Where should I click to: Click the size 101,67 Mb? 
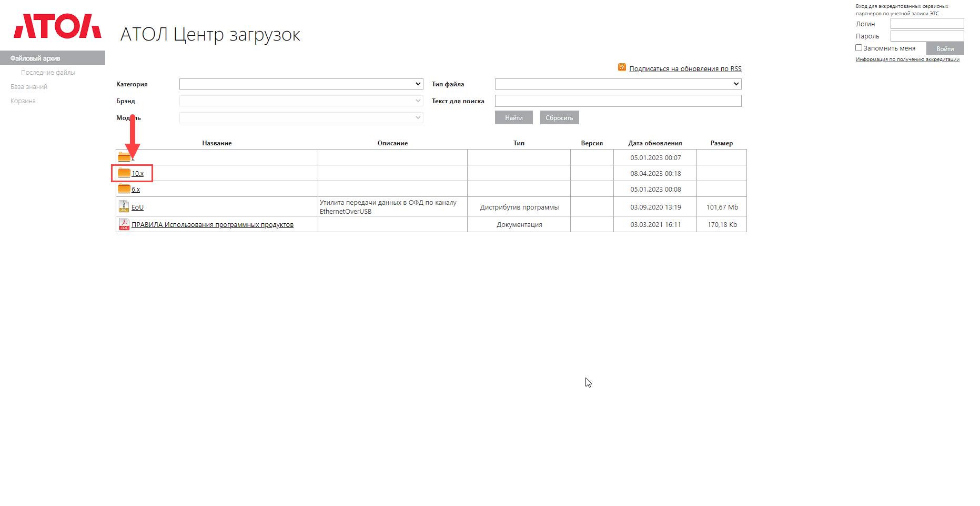pyautogui.click(x=722, y=207)
